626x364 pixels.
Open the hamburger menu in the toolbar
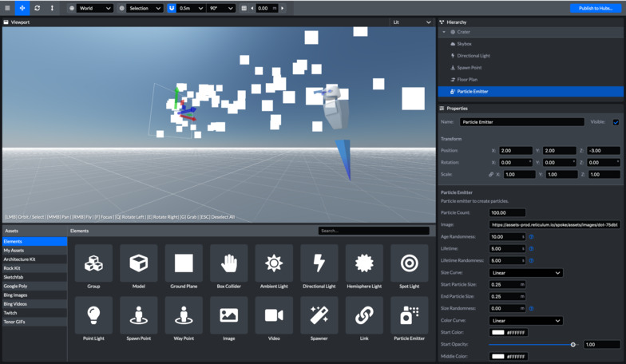coord(7,8)
